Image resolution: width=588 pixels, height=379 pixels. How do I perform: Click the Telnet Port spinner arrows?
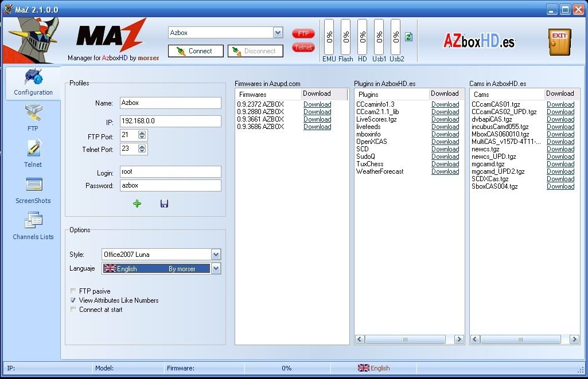[x=142, y=149]
